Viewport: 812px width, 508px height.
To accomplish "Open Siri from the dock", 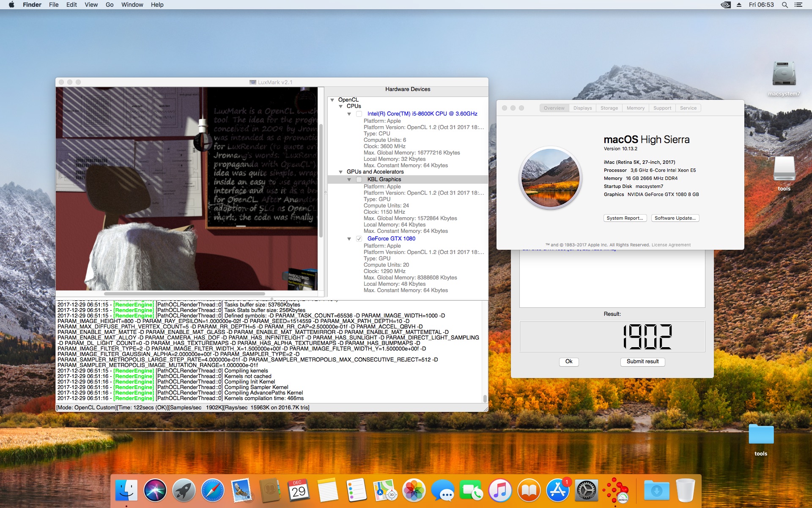I will click(155, 490).
